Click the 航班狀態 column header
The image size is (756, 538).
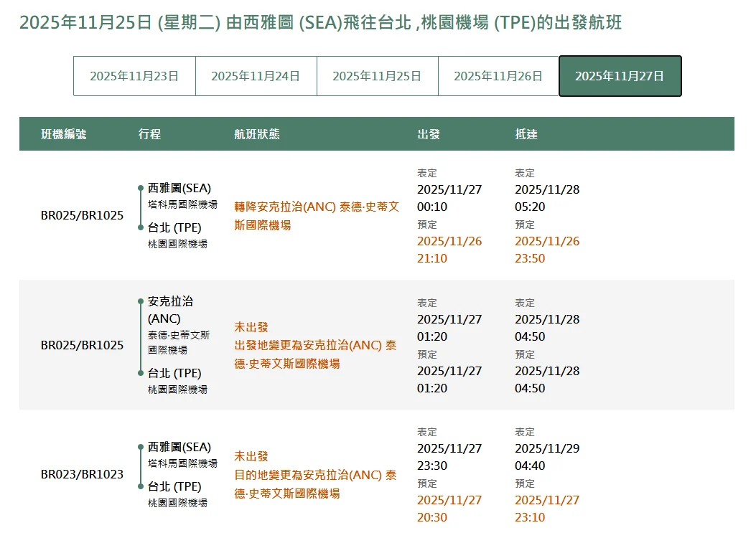tap(257, 134)
